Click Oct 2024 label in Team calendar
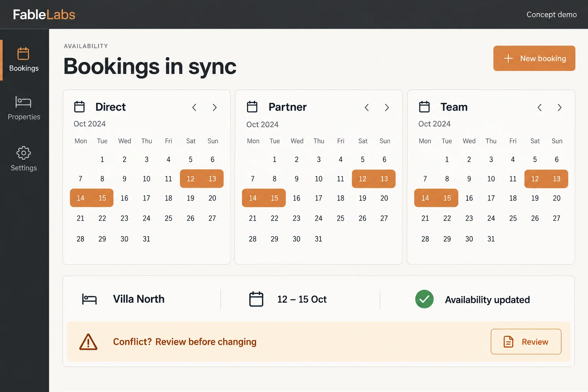 tap(434, 124)
